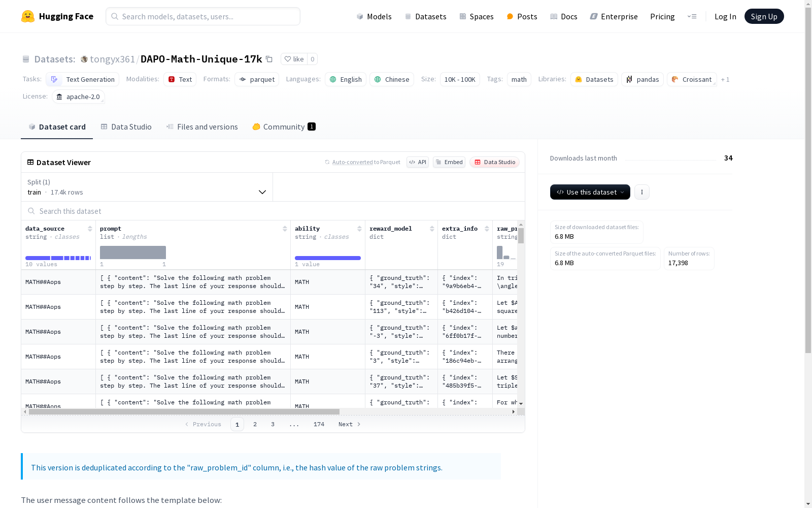
Task: Sort the reward_model column
Action: (432, 229)
